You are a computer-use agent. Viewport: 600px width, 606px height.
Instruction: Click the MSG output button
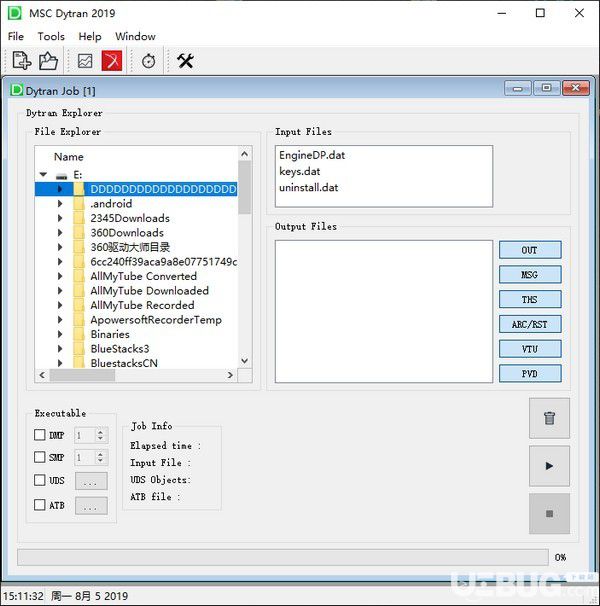530,275
